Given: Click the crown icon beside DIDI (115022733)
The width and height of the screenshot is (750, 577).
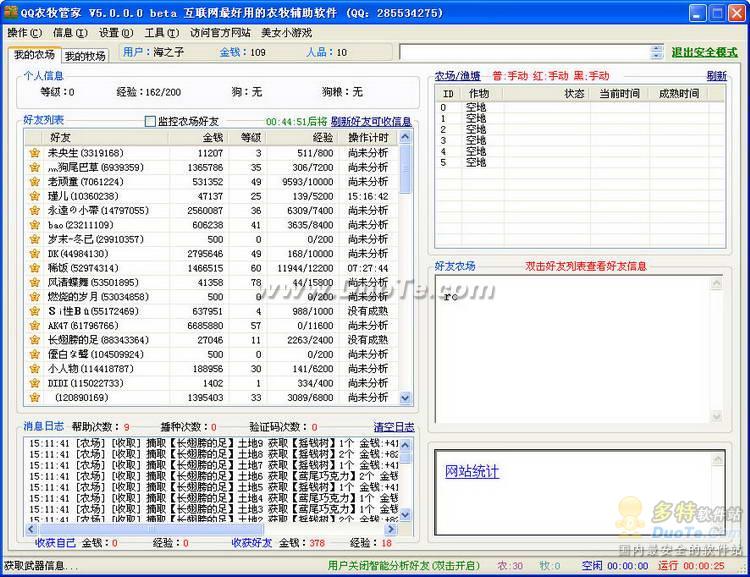Looking at the screenshot, I should click(x=34, y=383).
